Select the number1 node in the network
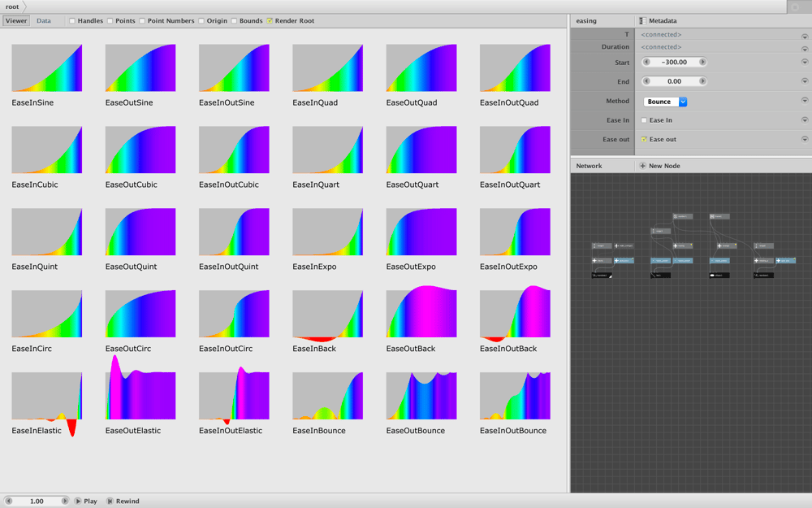The image size is (812, 508). pyautogui.click(x=683, y=216)
